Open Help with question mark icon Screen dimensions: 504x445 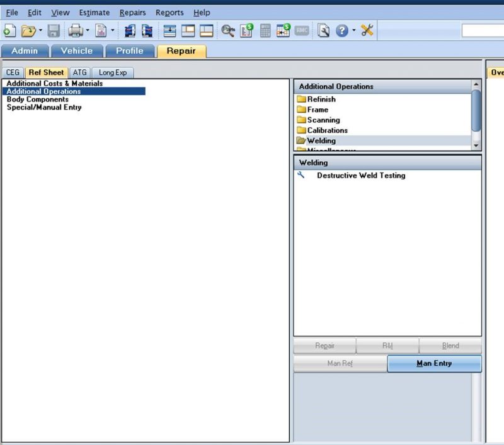tap(342, 31)
